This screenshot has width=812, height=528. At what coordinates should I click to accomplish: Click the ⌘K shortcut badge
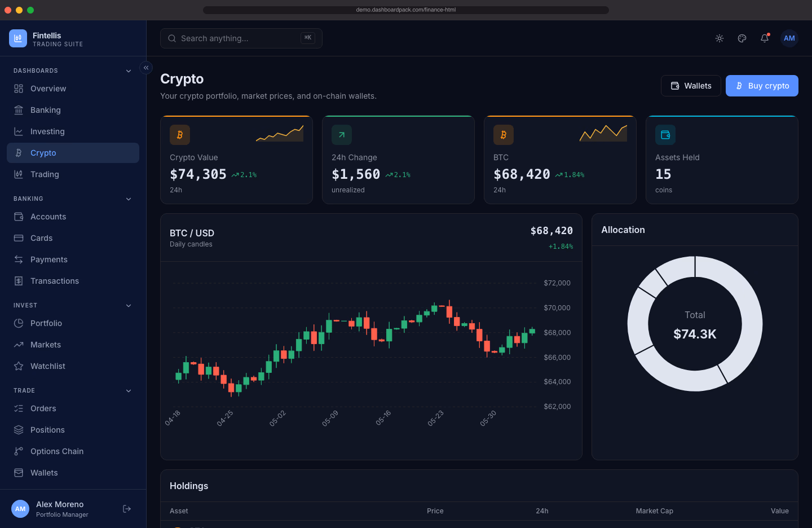pos(308,38)
